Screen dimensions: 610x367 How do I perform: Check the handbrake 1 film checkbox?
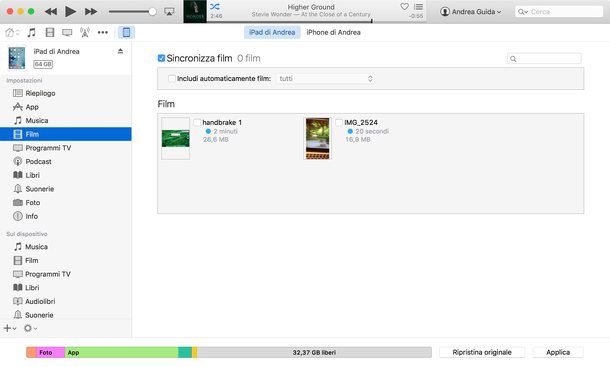[x=197, y=123]
